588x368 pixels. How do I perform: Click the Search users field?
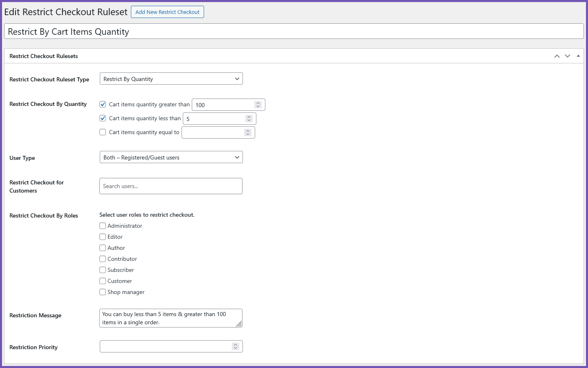tap(171, 186)
